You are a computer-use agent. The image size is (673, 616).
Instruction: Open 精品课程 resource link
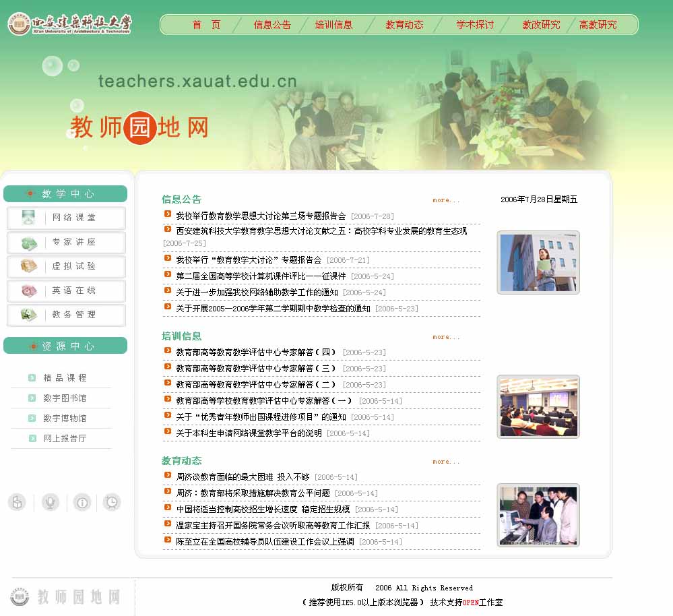[65, 378]
